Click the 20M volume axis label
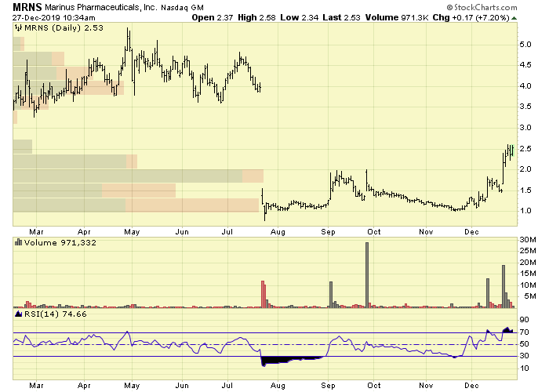549x392 pixels. [528, 263]
